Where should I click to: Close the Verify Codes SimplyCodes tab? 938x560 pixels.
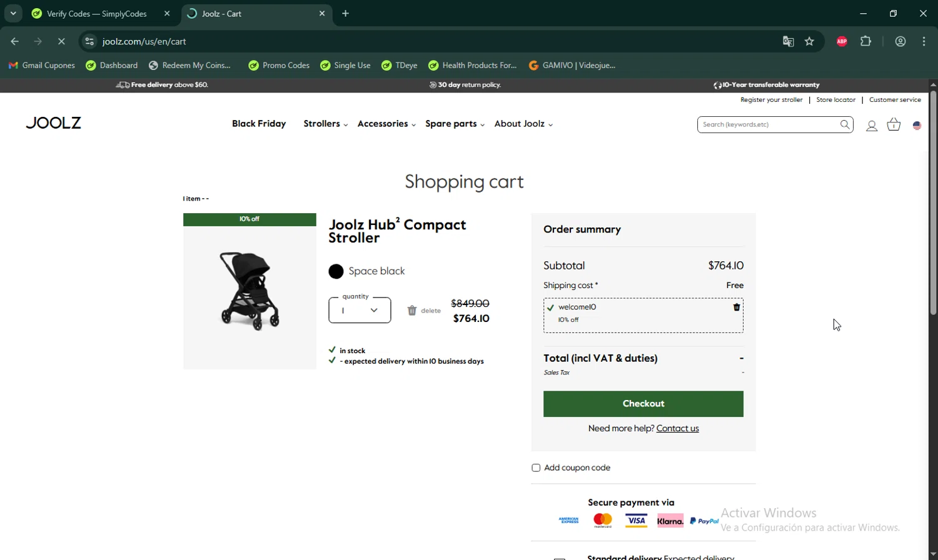[x=167, y=13]
